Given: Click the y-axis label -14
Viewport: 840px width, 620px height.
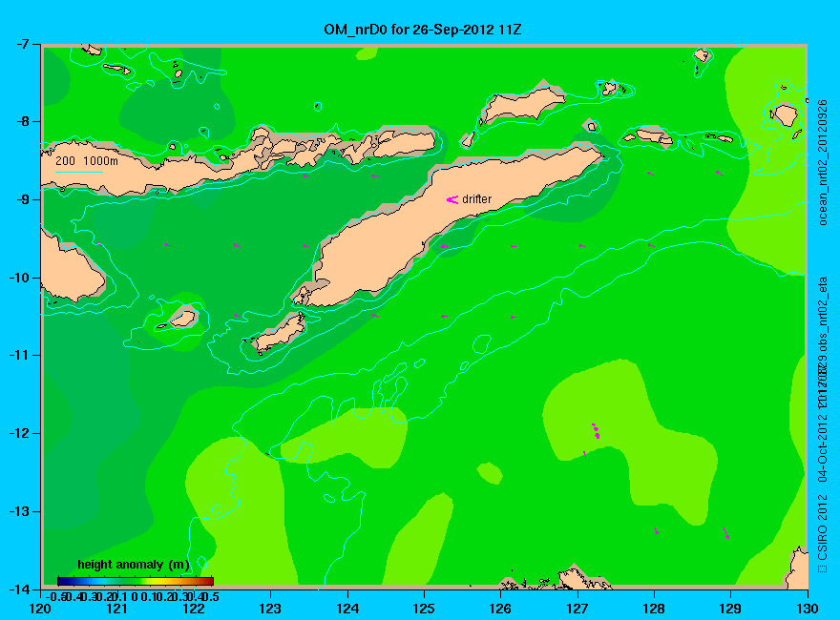Looking at the screenshot, I should pyautogui.click(x=18, y=589).
